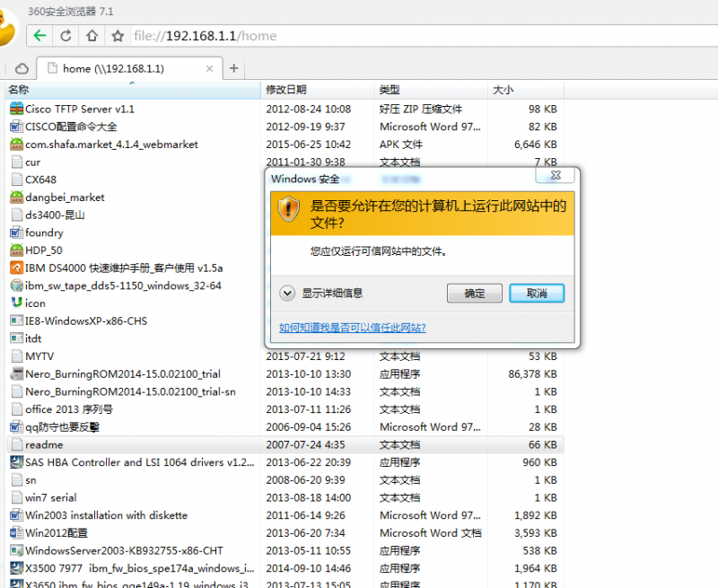Screen dimensions: 718x588
Task: Click the Win2012配置 Word document icon
Action: point(16,533)
